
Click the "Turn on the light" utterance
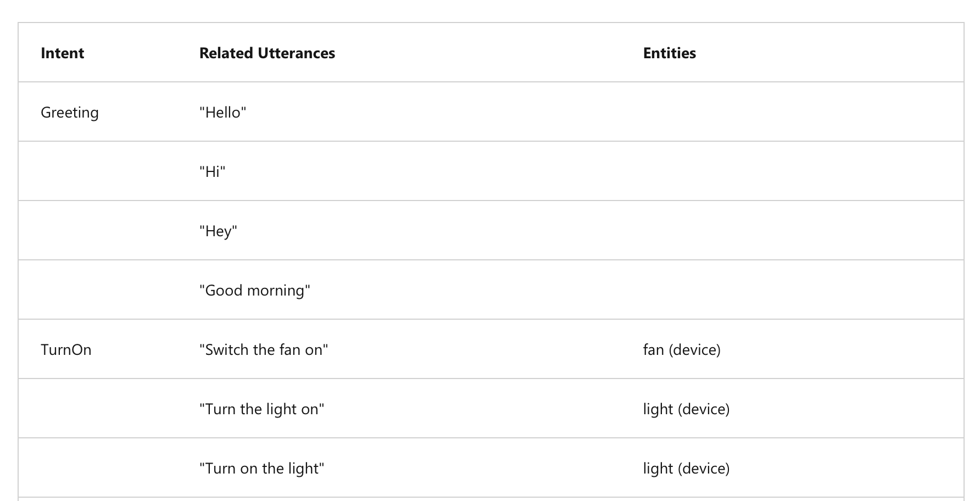coord(261,469)
